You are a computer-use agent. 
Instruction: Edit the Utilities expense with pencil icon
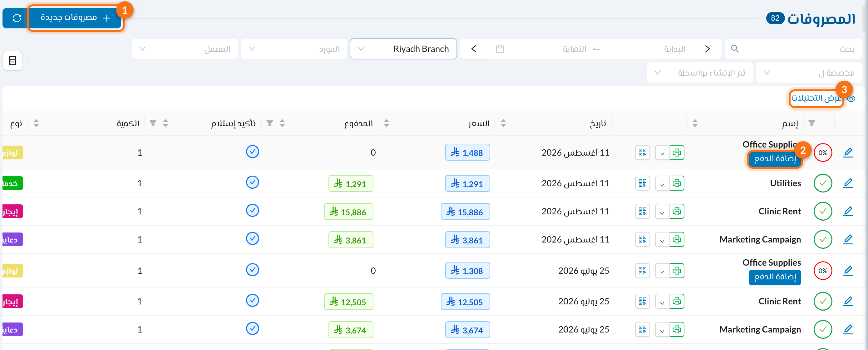click(848, 183)
